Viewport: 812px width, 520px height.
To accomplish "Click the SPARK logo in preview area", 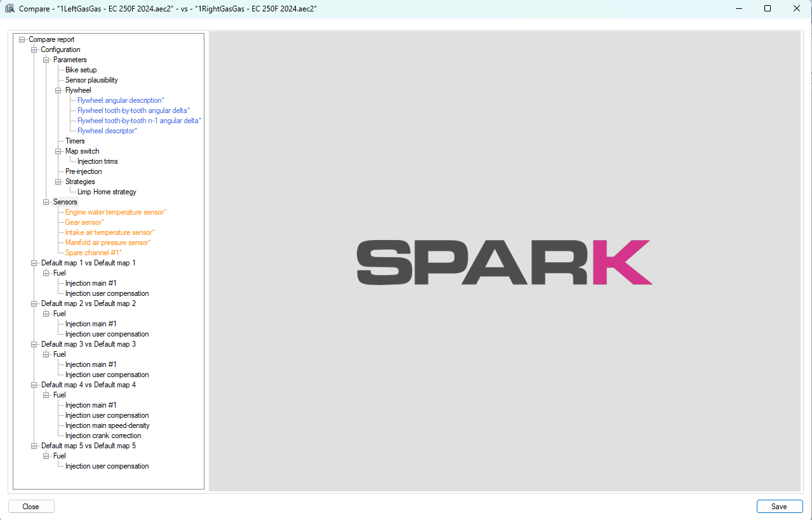I will 505,262.
